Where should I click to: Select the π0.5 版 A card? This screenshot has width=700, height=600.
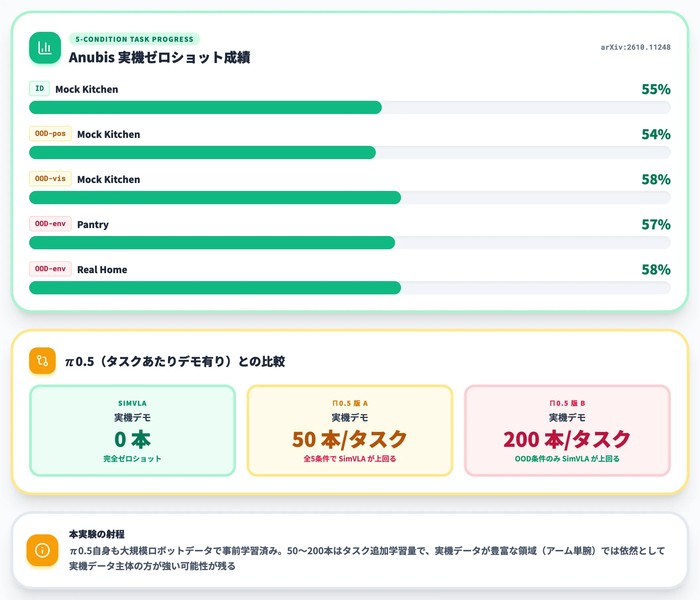click(x=350, y=430)
